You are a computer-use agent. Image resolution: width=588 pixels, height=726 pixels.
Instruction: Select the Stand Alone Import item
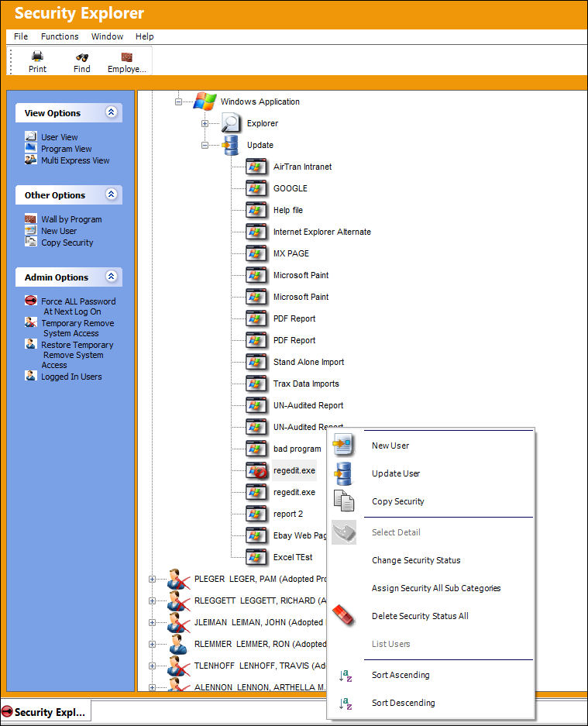(x=308, y=362)
